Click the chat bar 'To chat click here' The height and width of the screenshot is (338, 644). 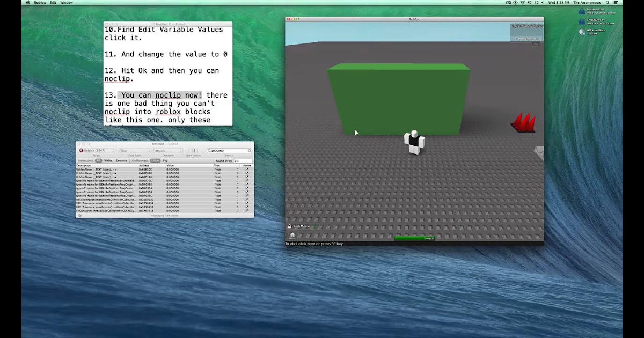314,244
